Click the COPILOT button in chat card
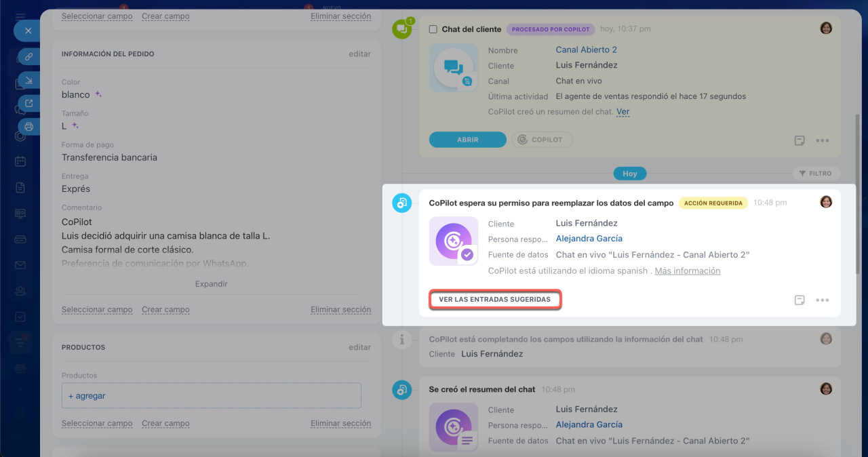The height and width of the screenshot is (457, 868). pos(541,140)
